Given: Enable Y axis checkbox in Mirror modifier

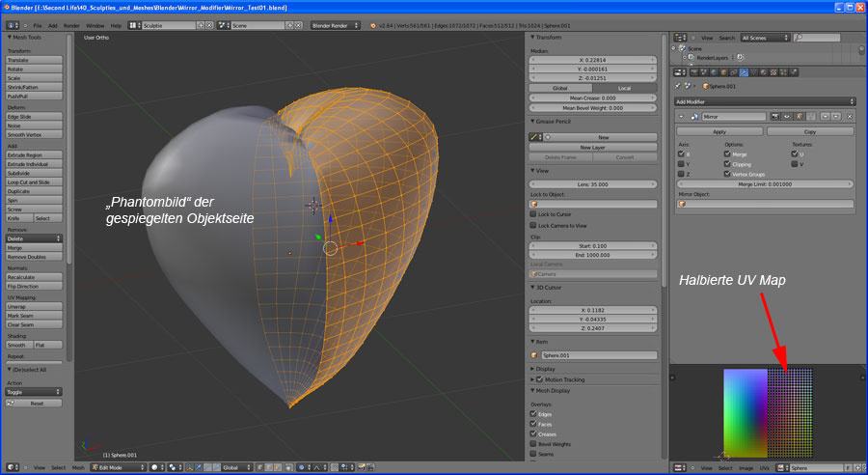Looking at the screenshot, I should click(681, 163).
